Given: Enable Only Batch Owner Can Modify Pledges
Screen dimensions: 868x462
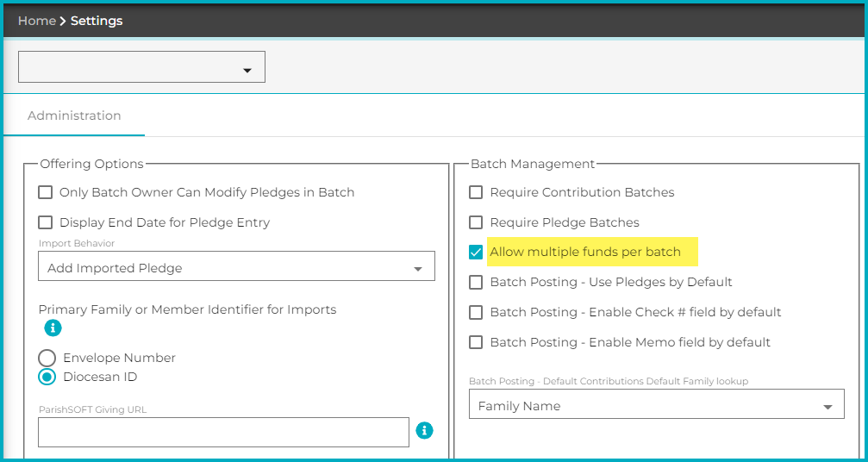Looking at the screenshot, I should click(47, 192).
